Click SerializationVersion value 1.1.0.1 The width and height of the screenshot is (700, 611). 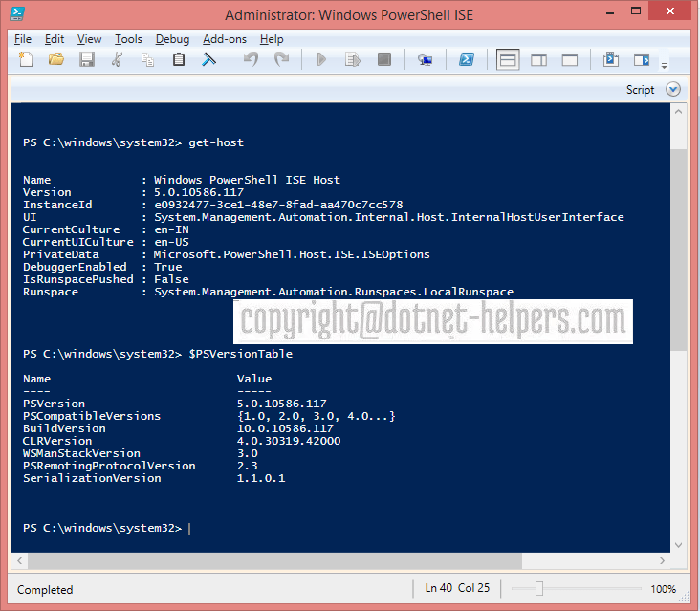pyautogui.click(x=261, y=478)
